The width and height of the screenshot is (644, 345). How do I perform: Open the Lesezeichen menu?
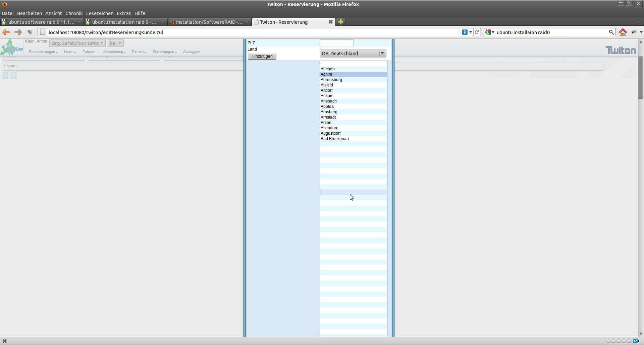[100, 13]
